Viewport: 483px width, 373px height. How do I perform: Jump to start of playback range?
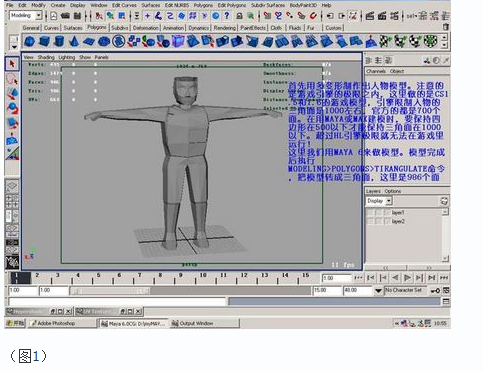coord(359,278)
